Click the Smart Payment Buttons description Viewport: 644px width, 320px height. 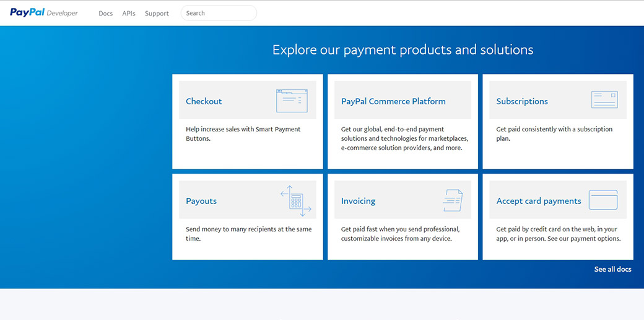pos(243,134)
